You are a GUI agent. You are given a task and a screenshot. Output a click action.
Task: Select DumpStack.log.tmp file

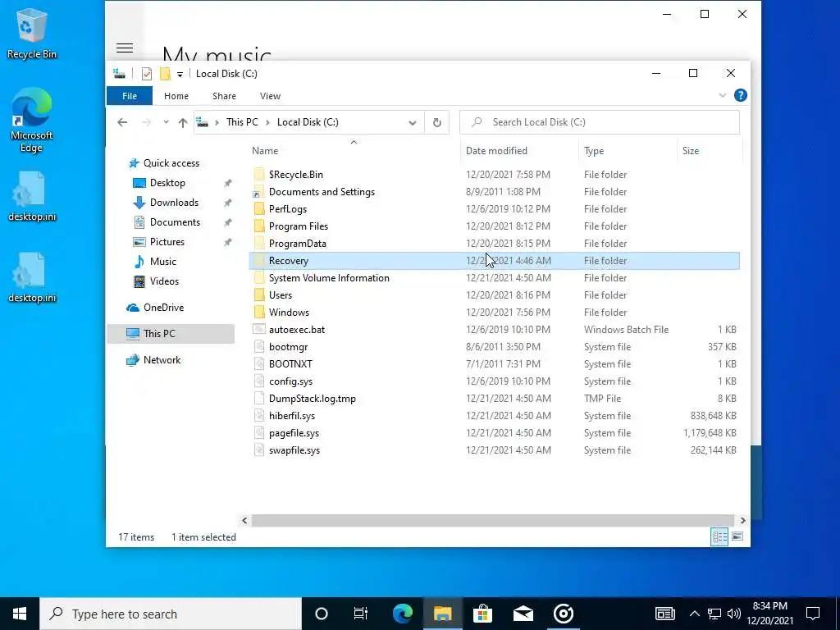click(x=313, y=398)
